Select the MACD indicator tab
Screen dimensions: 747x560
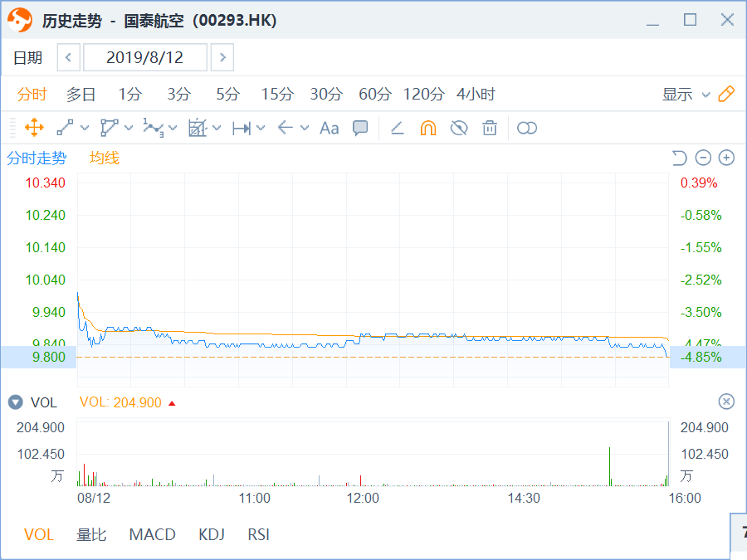[x=153, y=535]
